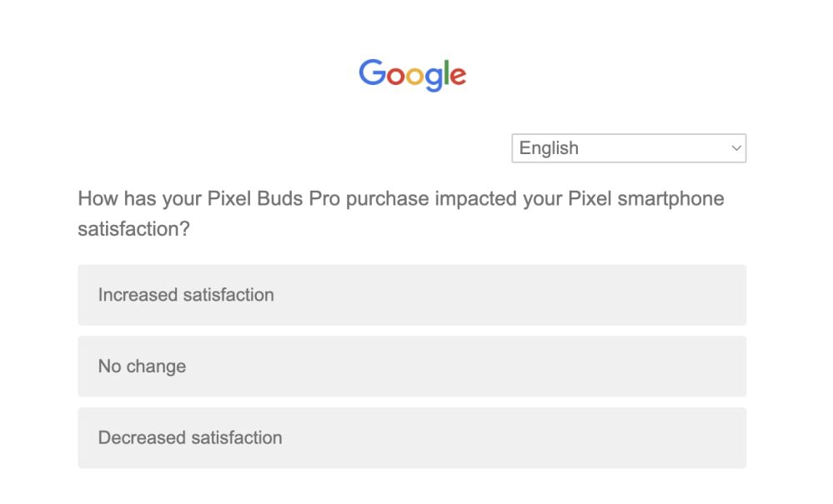Click the 'No change' text label

(142, 367)
